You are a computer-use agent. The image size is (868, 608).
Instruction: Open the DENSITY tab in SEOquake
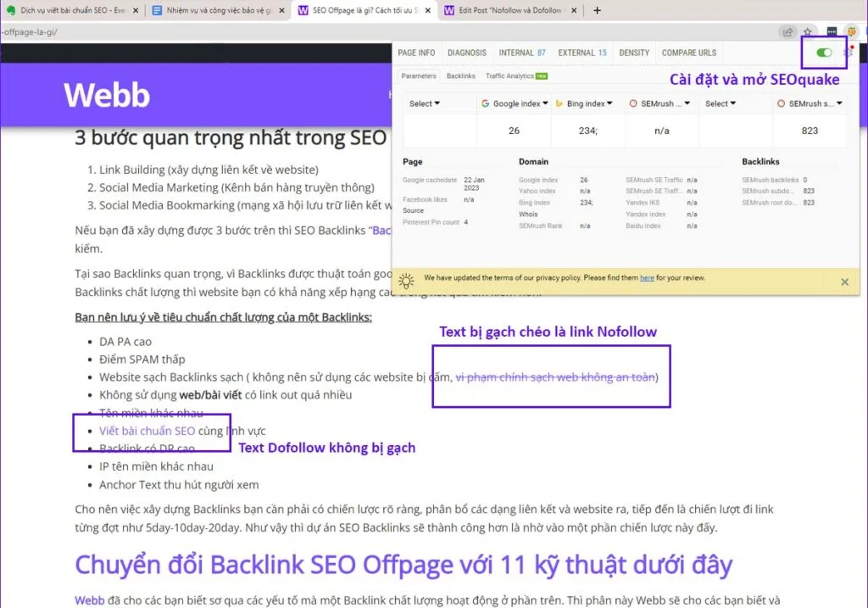634,53
